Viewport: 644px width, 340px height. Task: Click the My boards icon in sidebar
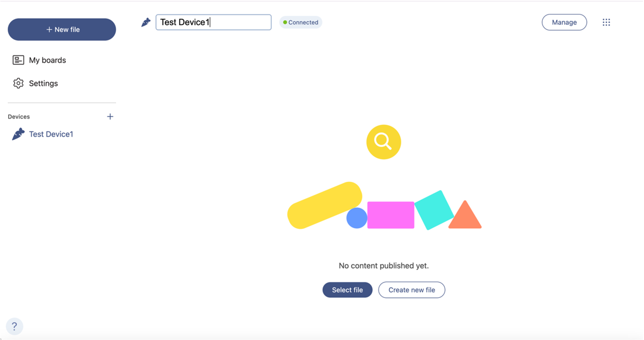18,60
